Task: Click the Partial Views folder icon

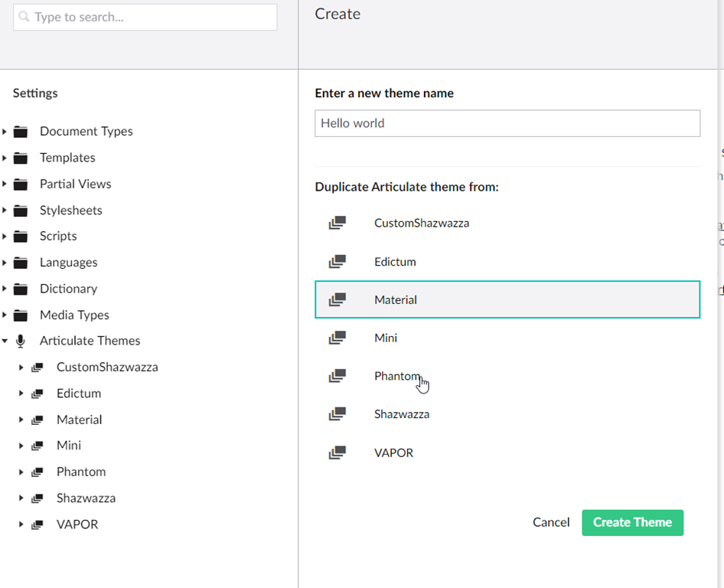Action: click(21, 185)
